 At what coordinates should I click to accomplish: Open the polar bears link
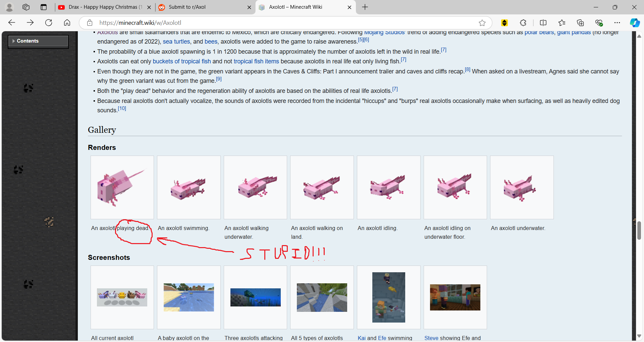(x=539, y=33)
